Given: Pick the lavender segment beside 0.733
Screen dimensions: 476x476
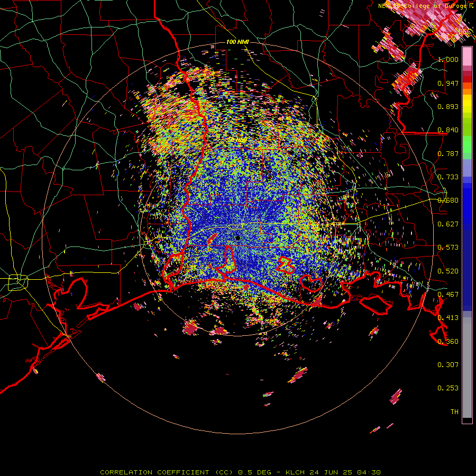Looking at the screenshot, I should tap(467, 169).
